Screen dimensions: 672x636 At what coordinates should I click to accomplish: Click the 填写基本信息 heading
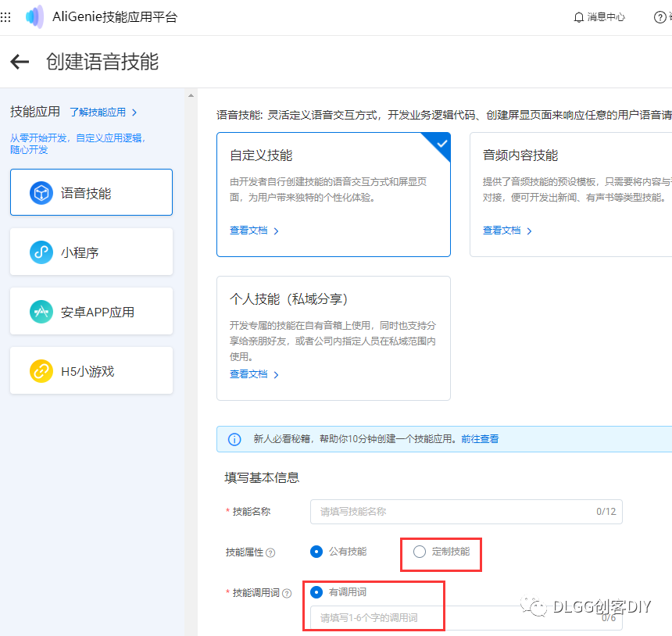click(262, 478)
